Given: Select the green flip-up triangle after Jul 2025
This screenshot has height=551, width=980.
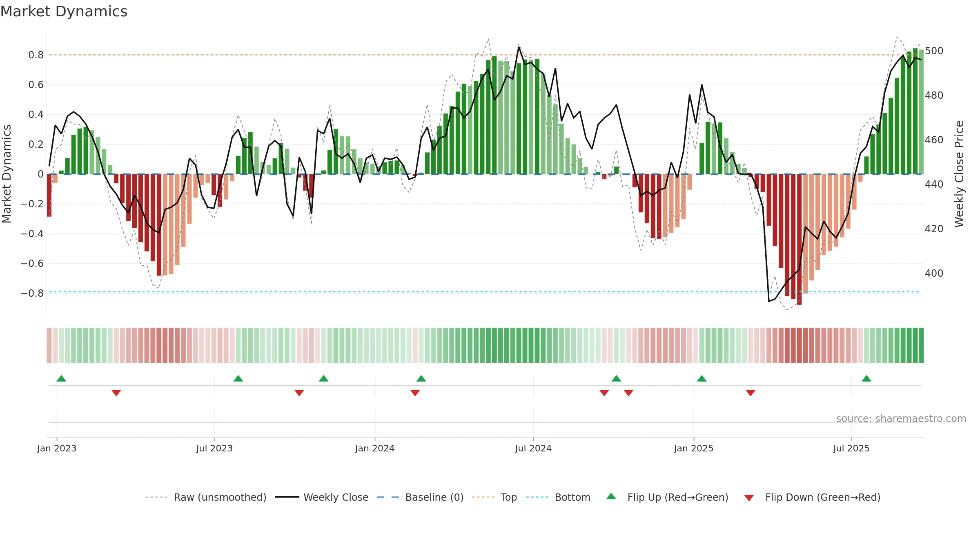Looking at the screenshot, I should (x=866, y=379).
